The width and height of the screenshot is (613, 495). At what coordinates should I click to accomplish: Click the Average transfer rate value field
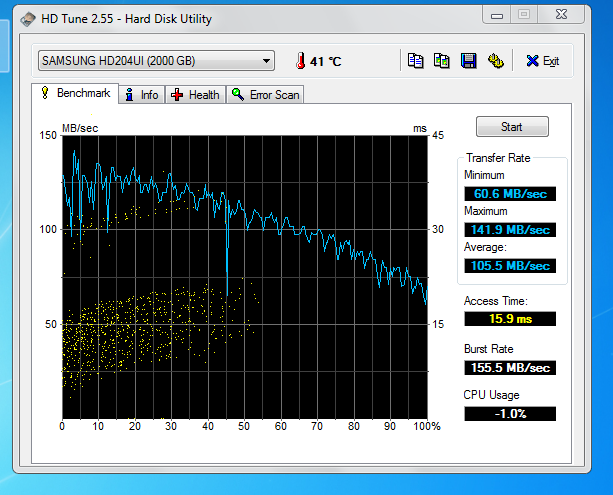pos(509,265)
